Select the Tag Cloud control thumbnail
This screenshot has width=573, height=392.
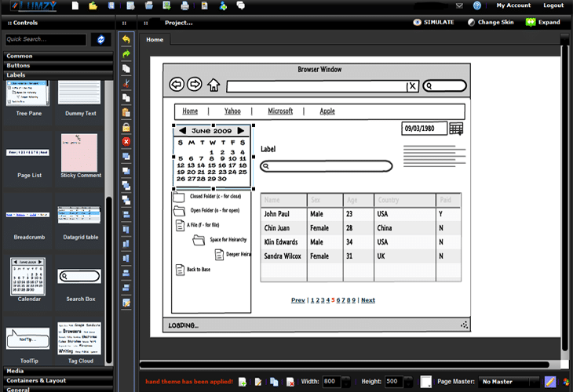(x=79, y=338)
